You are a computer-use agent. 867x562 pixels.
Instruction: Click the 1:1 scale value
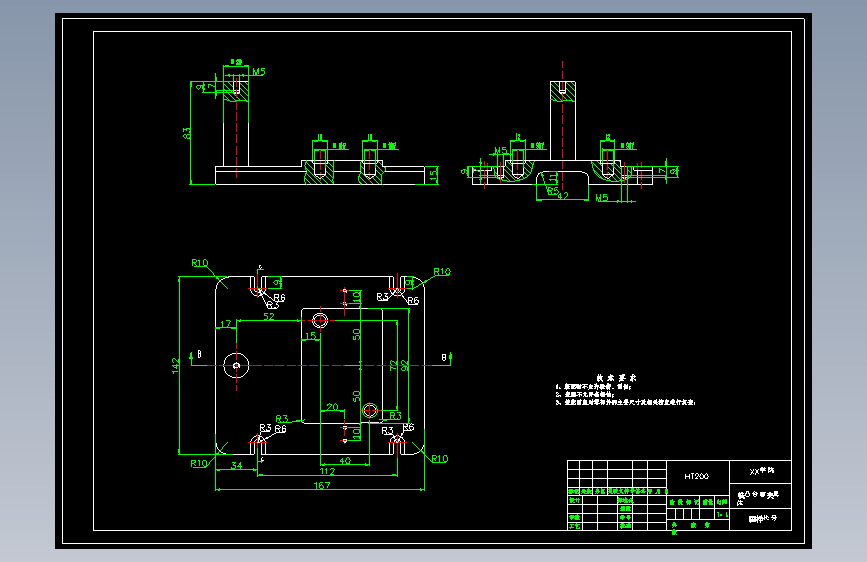tap(722, 514)
